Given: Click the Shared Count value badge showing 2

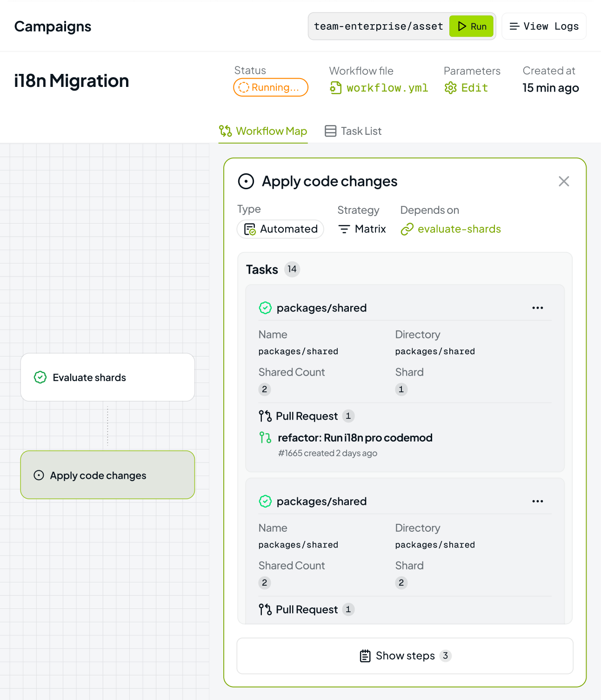Looking at the screenshot, I should click(x=264, y=390).
